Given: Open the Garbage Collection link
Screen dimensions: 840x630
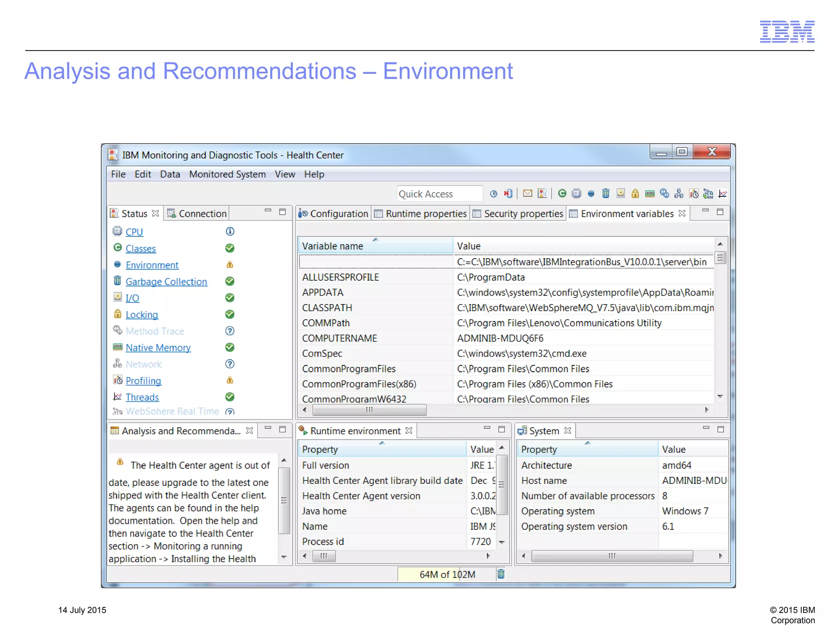Looking at the screenshot, I should tap(166, 282).
